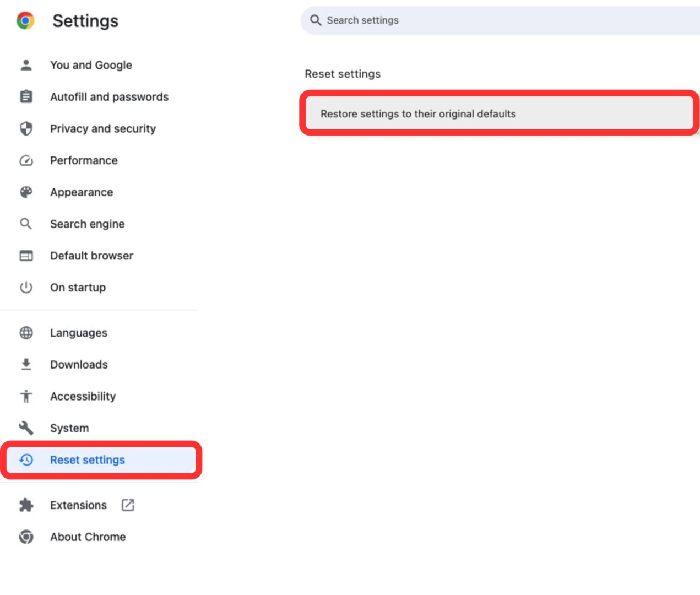The width and height of the screenshot is (700, 595).
Task: Select the Accessibility person icon
Action: click(26, 396)
